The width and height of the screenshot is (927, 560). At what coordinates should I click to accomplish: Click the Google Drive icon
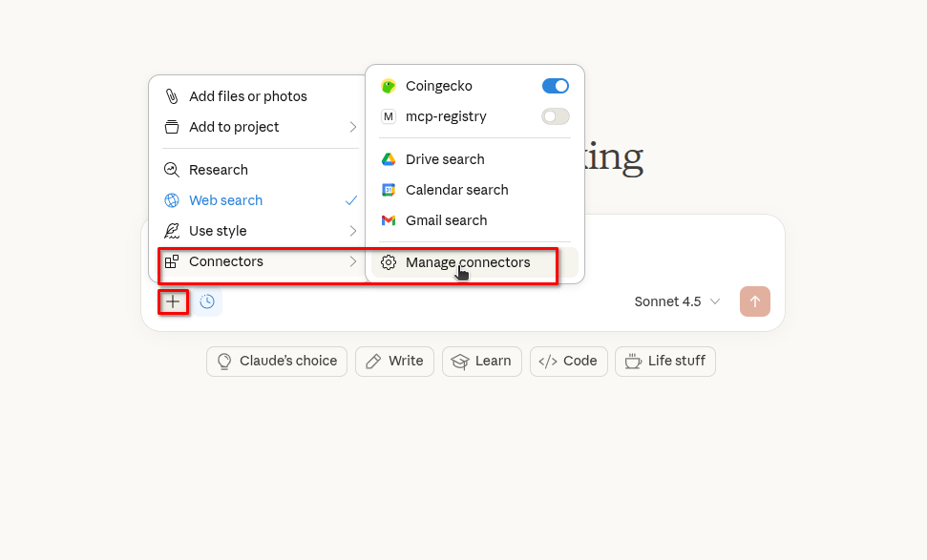click(389, 159)
